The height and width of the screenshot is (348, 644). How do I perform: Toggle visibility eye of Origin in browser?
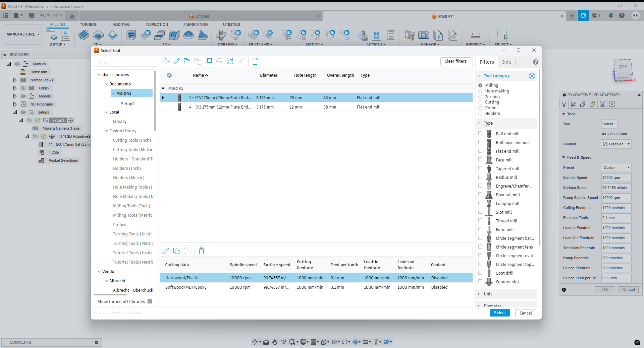coord(23,88)
